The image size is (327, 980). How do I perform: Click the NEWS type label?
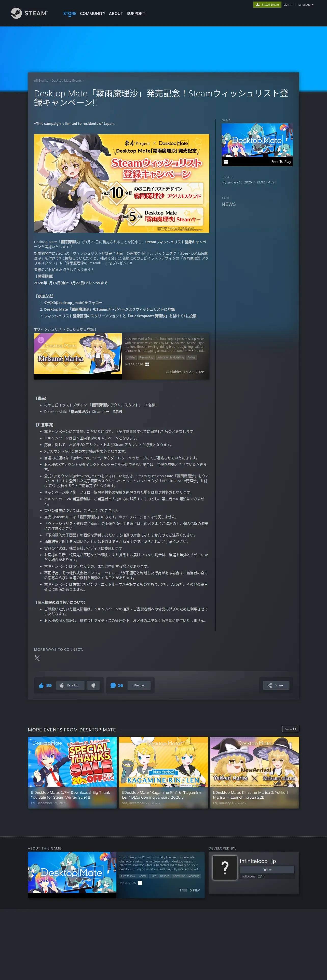pyautogui.click(x=229, y=204)
